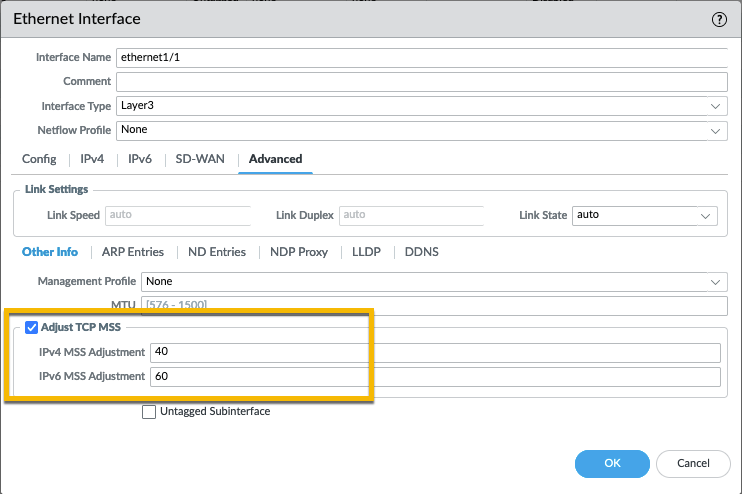This screenshot has height=494, width=742.
Task: Select the NDP Proxy sub-tab
Action: pyautogui.click(x=298, y=252)
